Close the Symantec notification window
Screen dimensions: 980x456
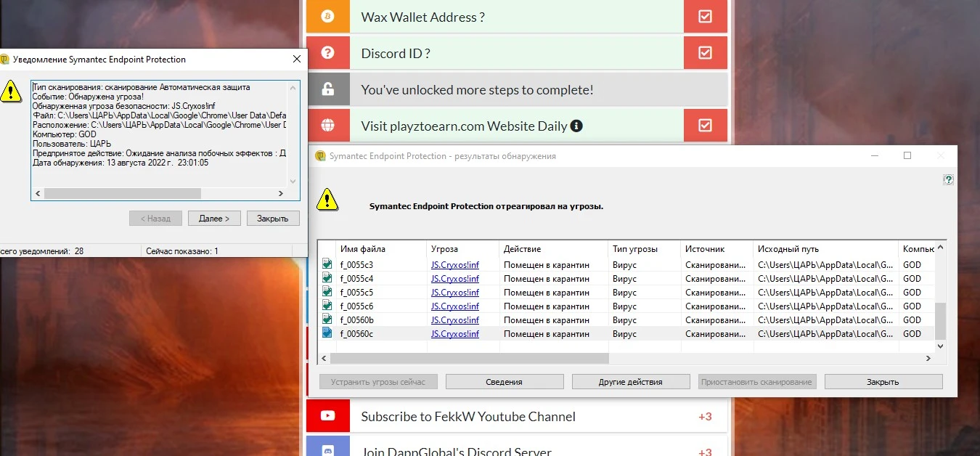(296, 59)
